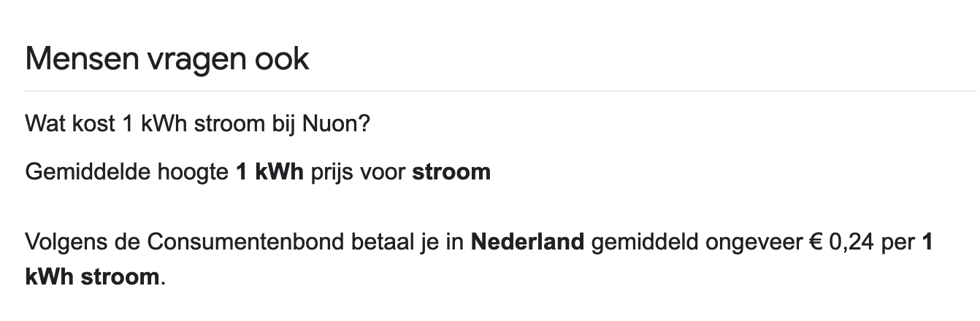Click bold "stroom" ending the answer title
Screen dimensions: 980x321
[451, 173]
